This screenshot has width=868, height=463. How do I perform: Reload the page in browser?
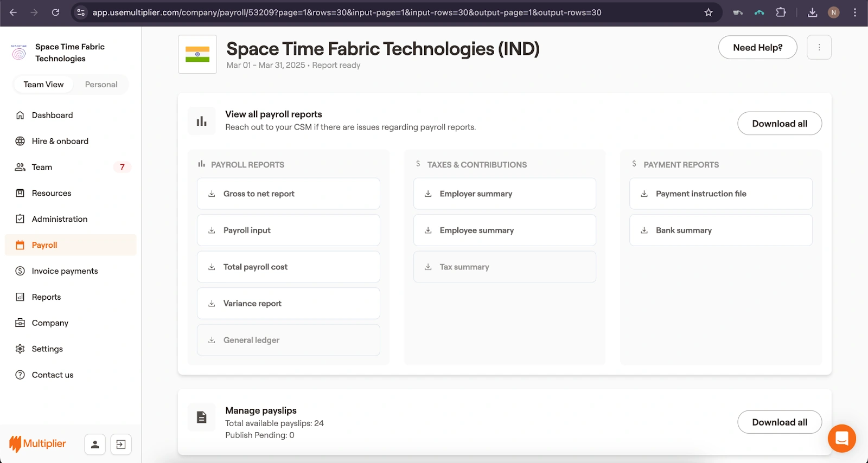(55, 12)
